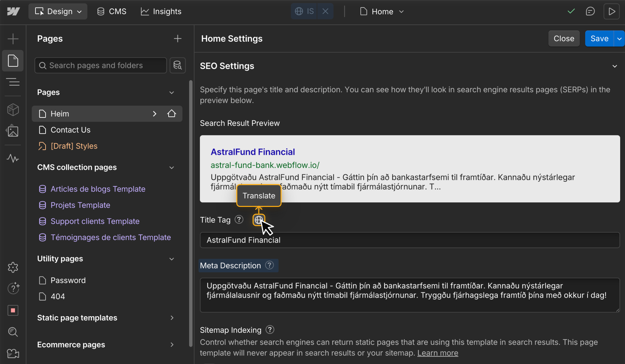Toggle site preview with the play icon

[x=612, y=11]
